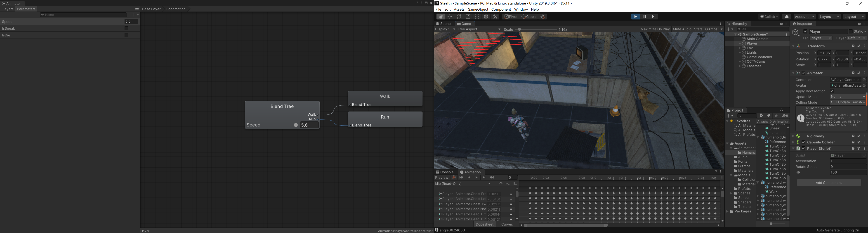Open Transform component help icon
868x233 pixels.
tap(853, 46)
